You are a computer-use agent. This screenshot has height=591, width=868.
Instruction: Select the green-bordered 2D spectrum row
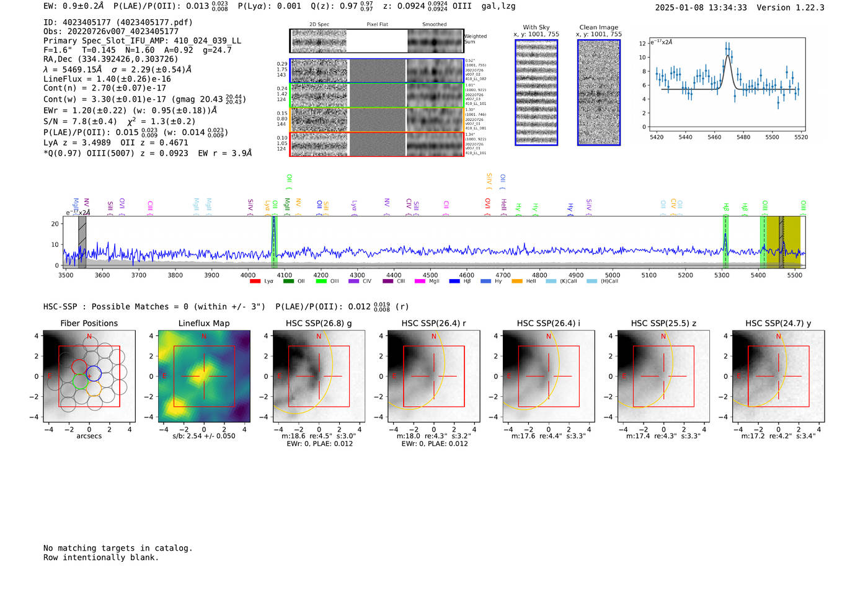377,96
